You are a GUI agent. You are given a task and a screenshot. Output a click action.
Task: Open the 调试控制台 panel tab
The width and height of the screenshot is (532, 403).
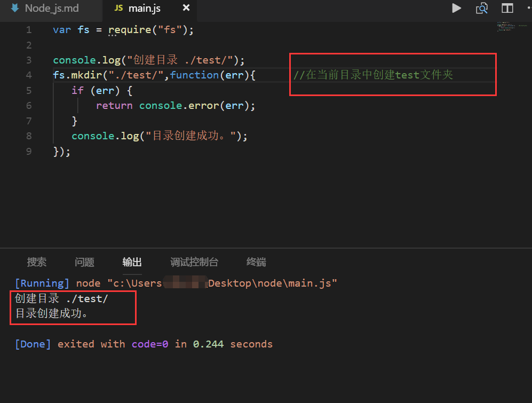pos(194,262)
